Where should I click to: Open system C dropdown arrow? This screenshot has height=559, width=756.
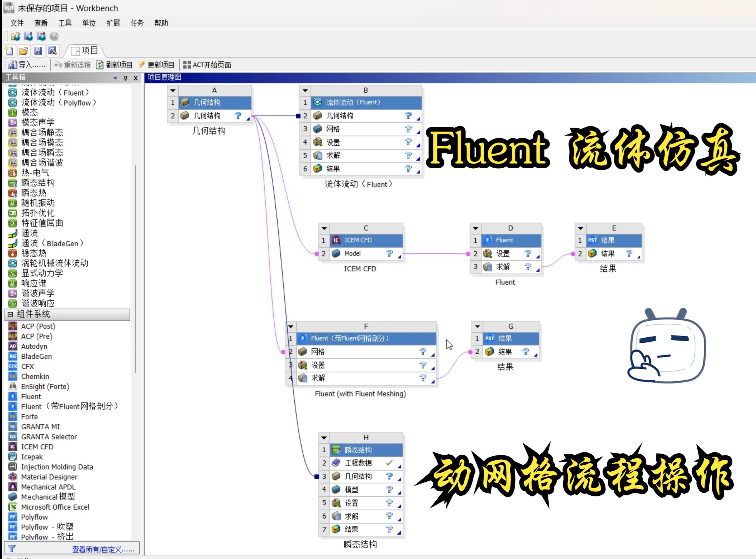point(324,228)
